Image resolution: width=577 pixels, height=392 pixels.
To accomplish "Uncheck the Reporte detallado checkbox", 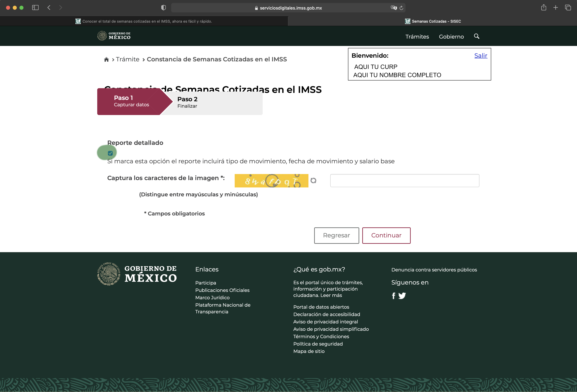I will pos(110,153).
